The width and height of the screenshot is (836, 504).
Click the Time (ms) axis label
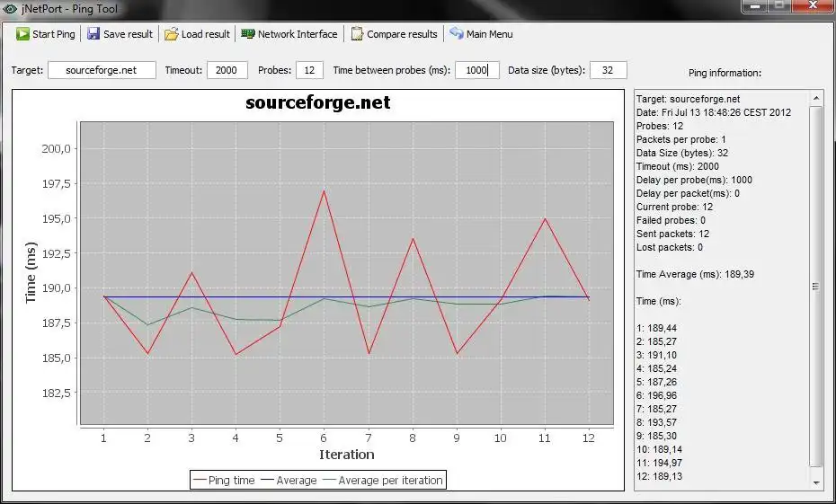coord(31,273)
